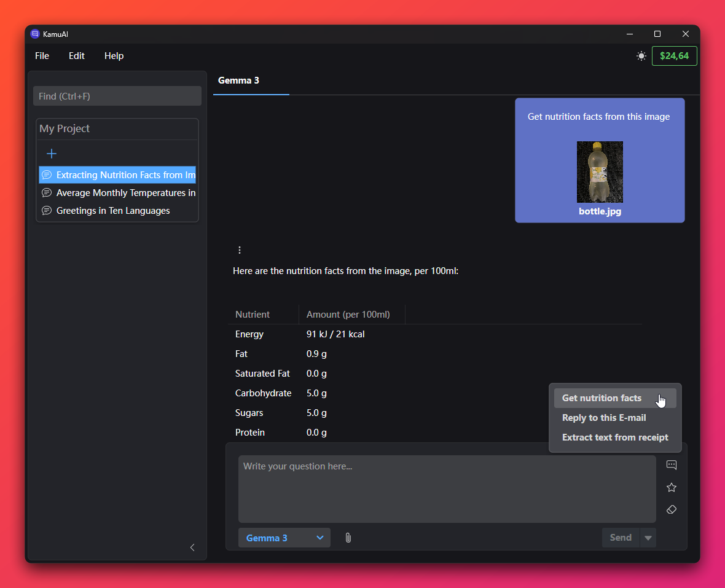Minimize the KamuAI window
Viewport: 725px width, 588px height.
pyautogui.click(x=630, y=34)
